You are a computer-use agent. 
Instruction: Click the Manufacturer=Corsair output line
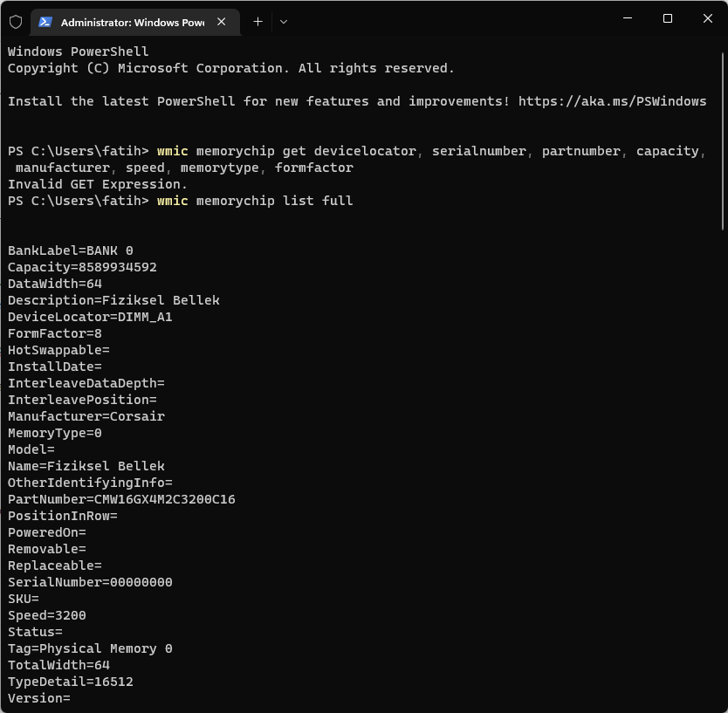coord(86,416)
